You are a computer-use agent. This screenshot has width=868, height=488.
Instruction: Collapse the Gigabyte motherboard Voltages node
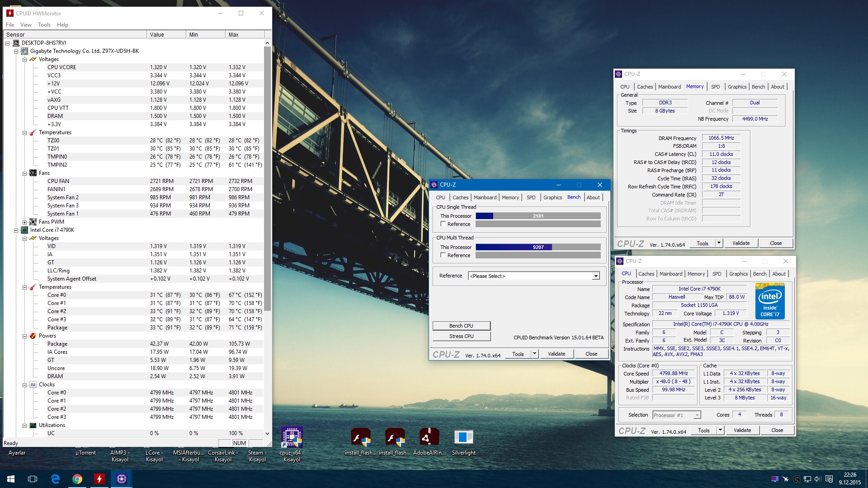25,59
